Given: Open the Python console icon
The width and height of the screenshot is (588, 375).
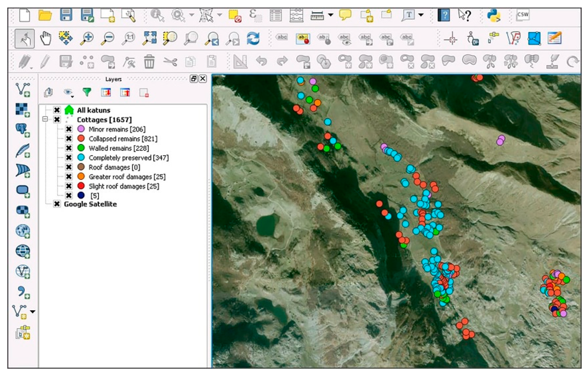Looking at the screenshot, I should coord(493,15).
